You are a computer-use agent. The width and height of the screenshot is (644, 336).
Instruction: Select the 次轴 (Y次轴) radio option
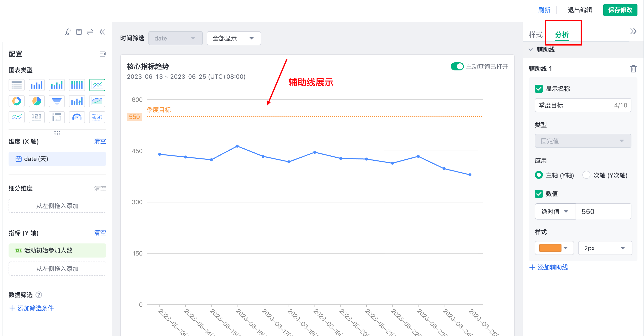586,175
